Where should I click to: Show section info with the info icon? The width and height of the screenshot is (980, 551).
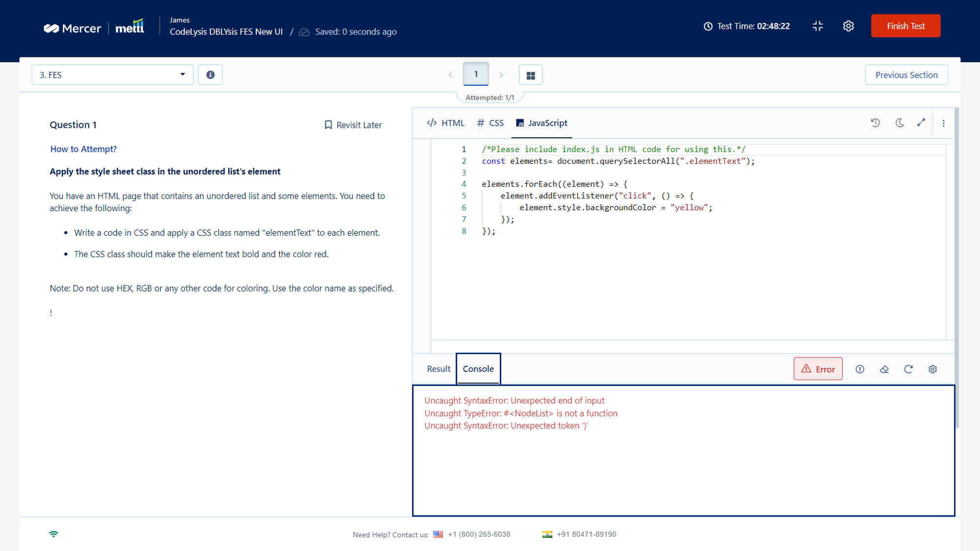pos(210,75)
